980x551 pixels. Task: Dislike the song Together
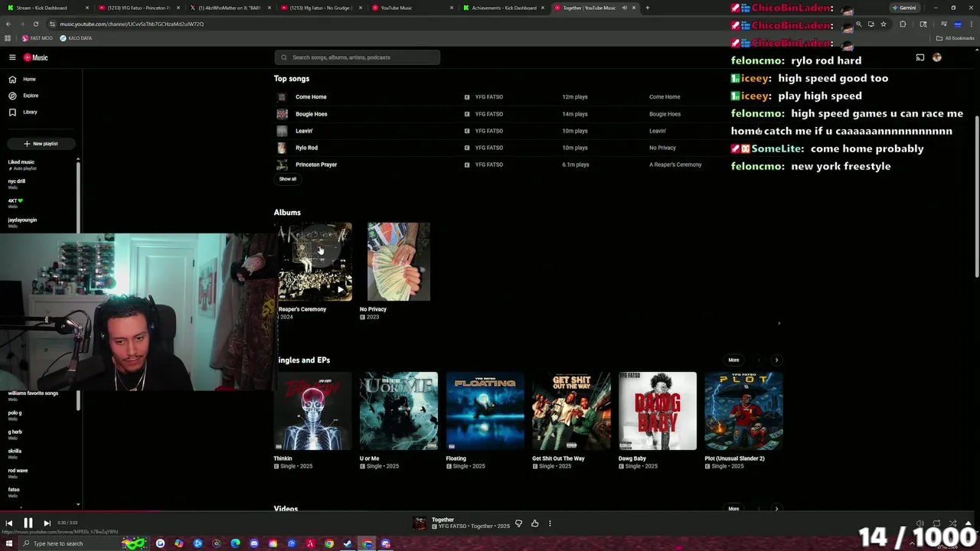point(518,523)
